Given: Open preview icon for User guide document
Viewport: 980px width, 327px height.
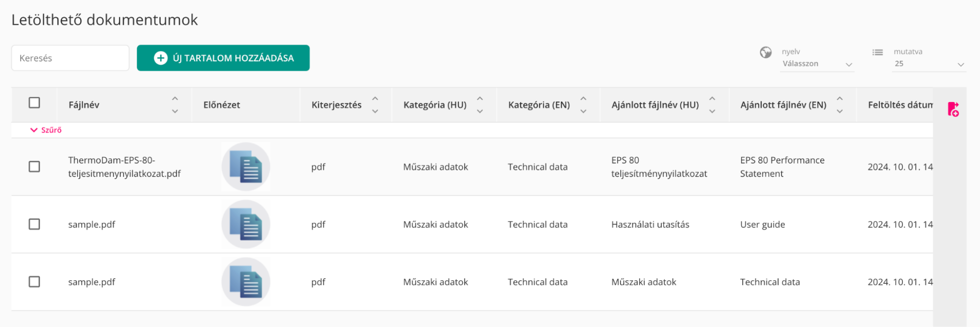Looking at the screenshot, I should click(x=246, y=224).
